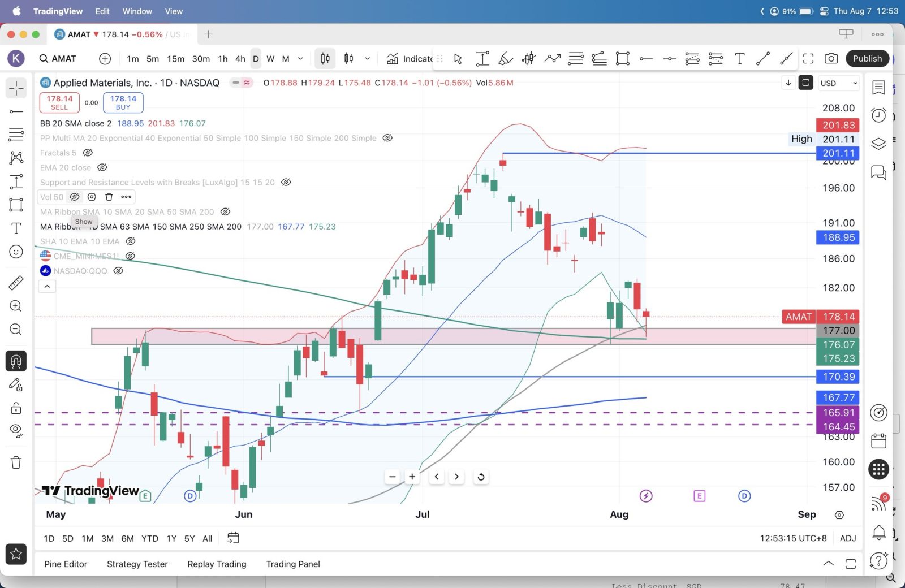This screenshot has width=905, height=588.
Task: Select the Text tool in left sidebar
Action: [16, 228]
